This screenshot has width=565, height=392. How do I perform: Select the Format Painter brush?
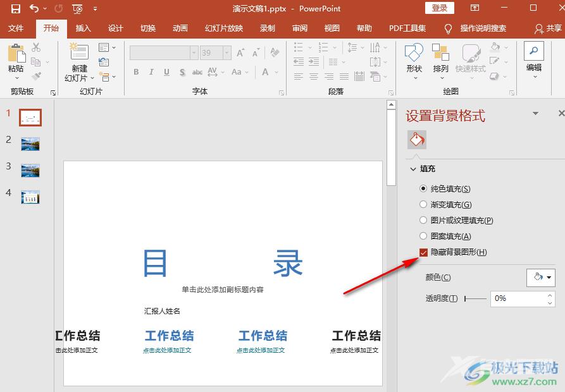[37, 77]
